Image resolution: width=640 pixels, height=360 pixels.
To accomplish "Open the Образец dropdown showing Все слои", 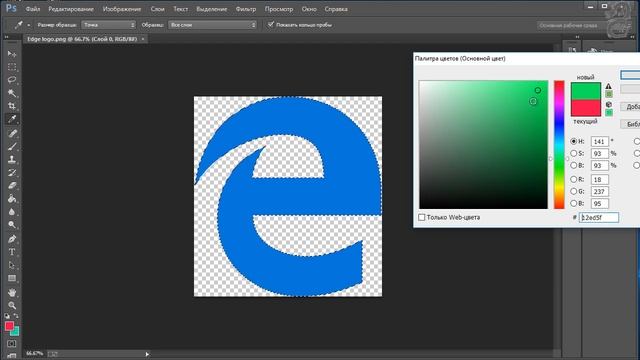I will pos(212,25).
